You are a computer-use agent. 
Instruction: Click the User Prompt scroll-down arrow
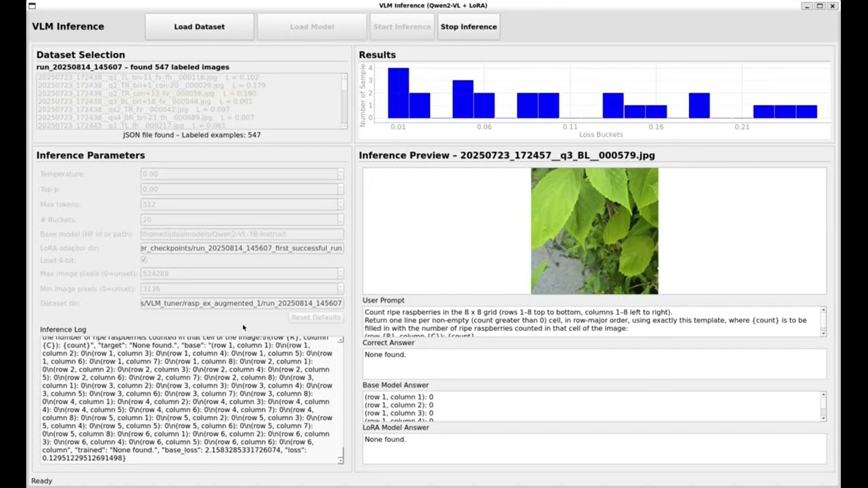[823, 333]
